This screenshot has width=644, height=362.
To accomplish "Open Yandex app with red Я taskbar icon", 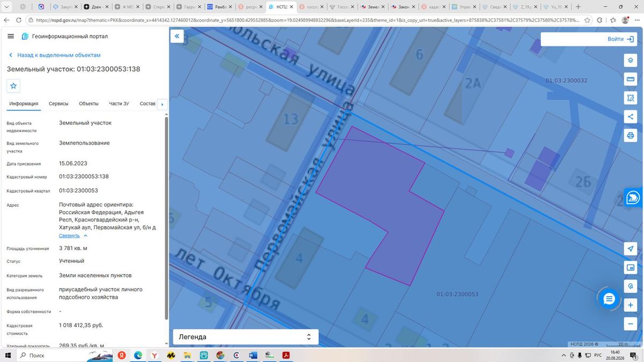I will [122, 355].
